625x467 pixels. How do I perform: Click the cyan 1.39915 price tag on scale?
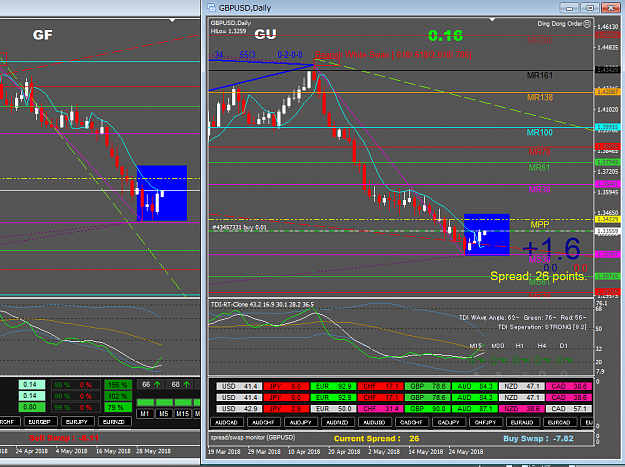click(607, 127)
